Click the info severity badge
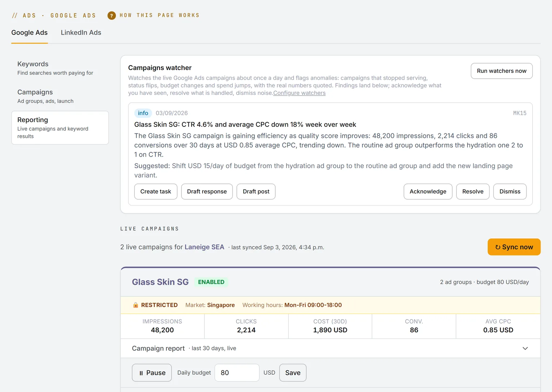This screenshot has height=392, width=552. pos(143,113)
